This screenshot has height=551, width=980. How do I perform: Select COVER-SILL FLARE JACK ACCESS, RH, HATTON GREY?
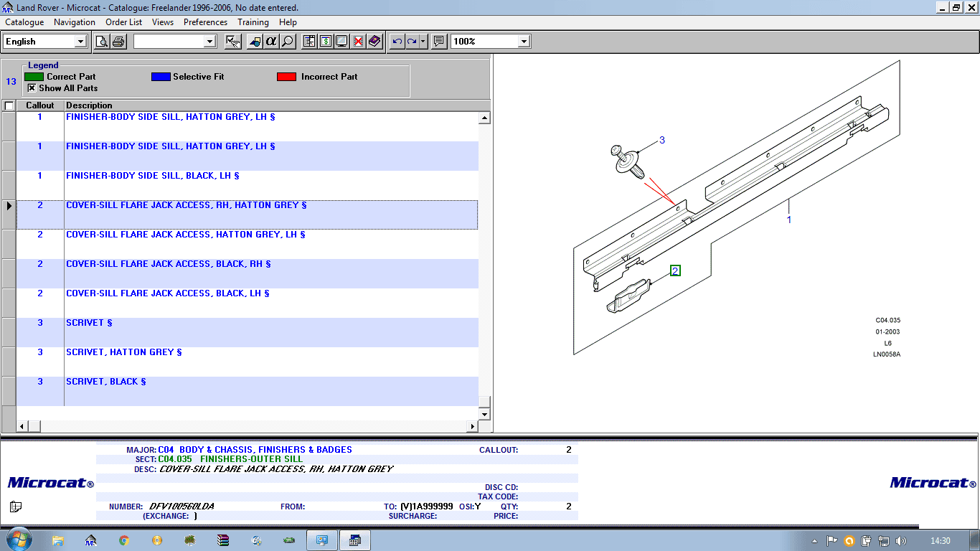[248, 215]
